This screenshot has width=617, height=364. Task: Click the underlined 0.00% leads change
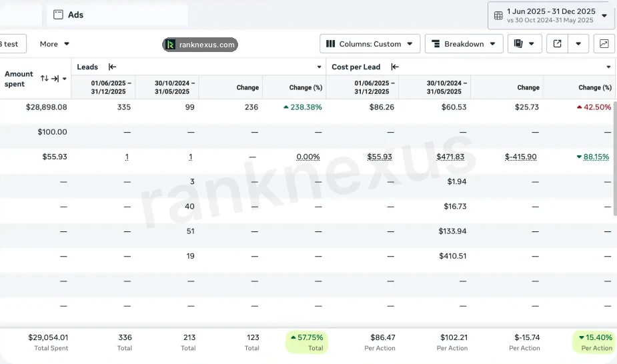click(308, 157)
